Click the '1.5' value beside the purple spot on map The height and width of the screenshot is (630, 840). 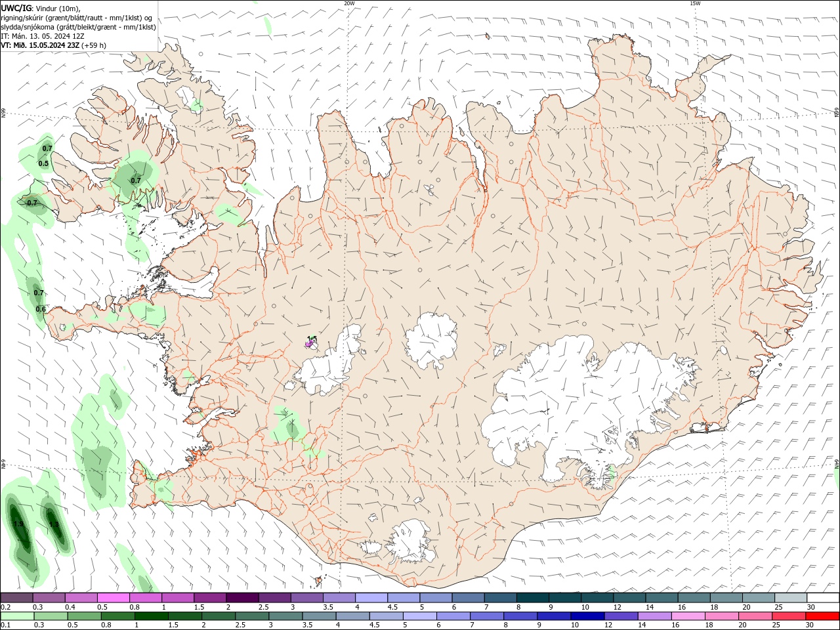312,339
